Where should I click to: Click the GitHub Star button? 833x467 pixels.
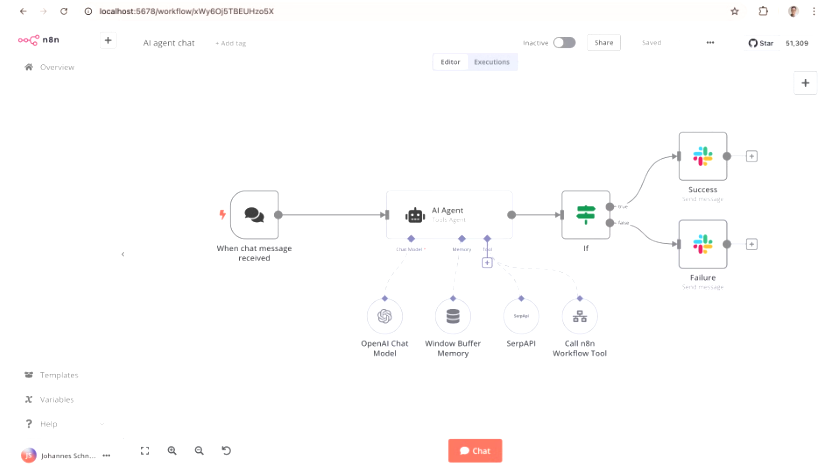[761, 43]
